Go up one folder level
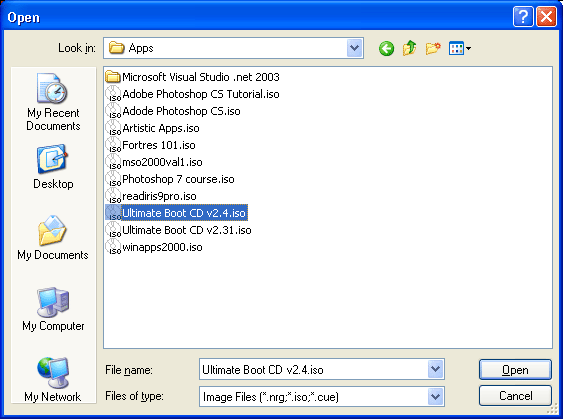Screen dimensions: 563x419 [x=409, y=48]
